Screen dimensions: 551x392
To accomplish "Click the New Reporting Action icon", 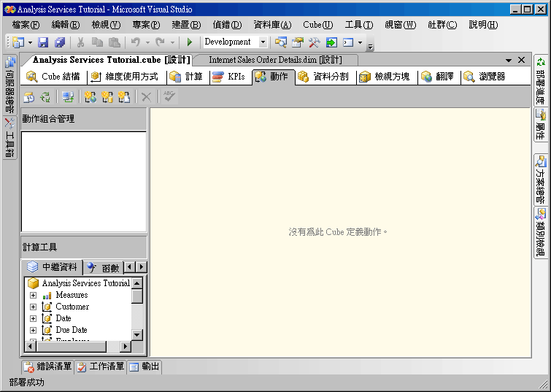I will tap(124, 97).
